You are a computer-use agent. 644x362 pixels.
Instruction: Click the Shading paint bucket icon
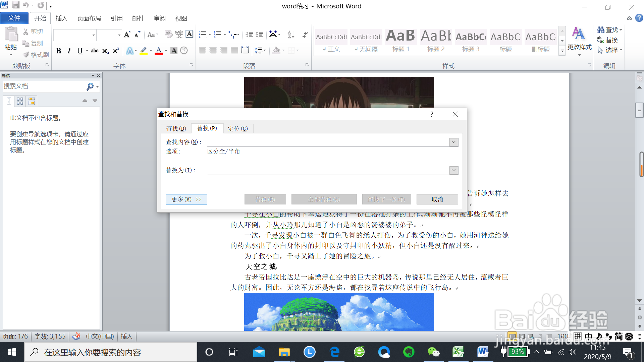click(276, 51)
